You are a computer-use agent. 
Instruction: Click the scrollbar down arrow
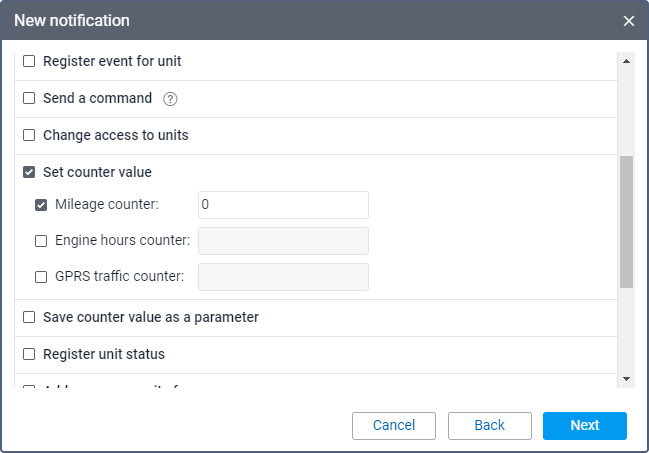pos(626,378)
